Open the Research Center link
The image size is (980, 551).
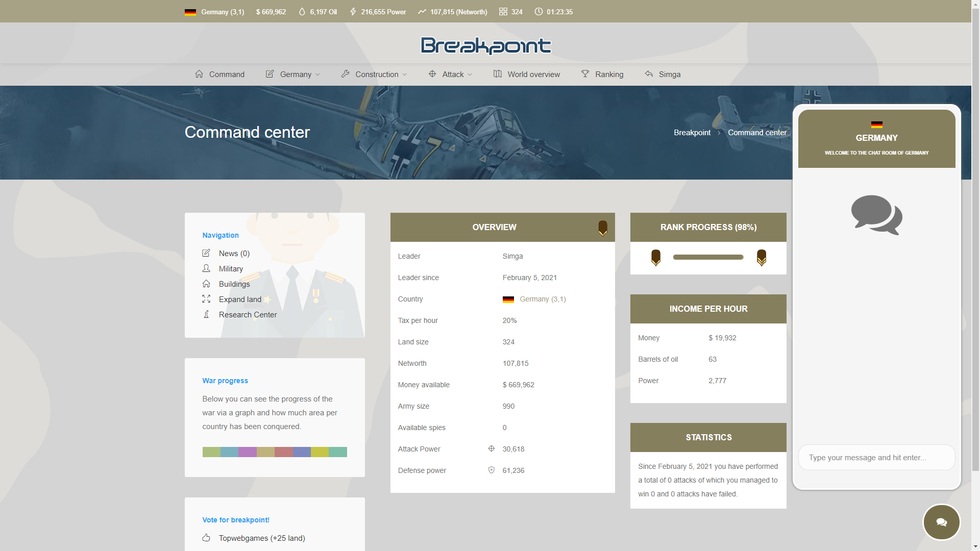pos(248,315)
